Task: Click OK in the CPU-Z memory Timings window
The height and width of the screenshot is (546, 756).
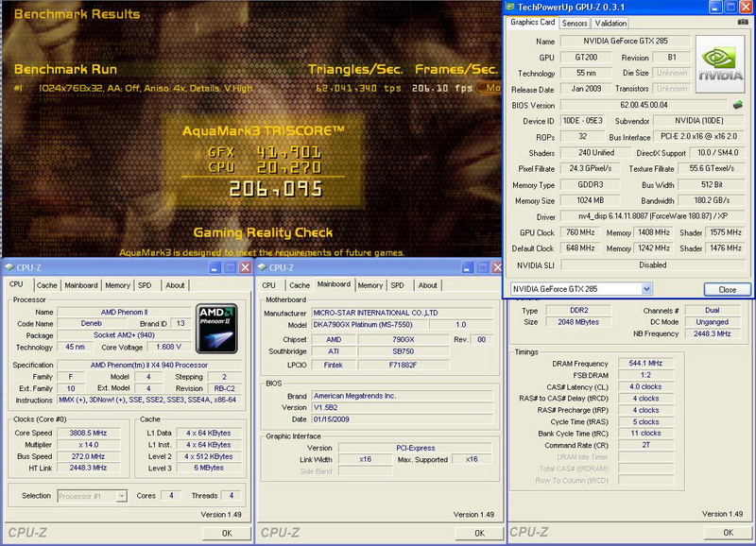Action: point(728,533)
